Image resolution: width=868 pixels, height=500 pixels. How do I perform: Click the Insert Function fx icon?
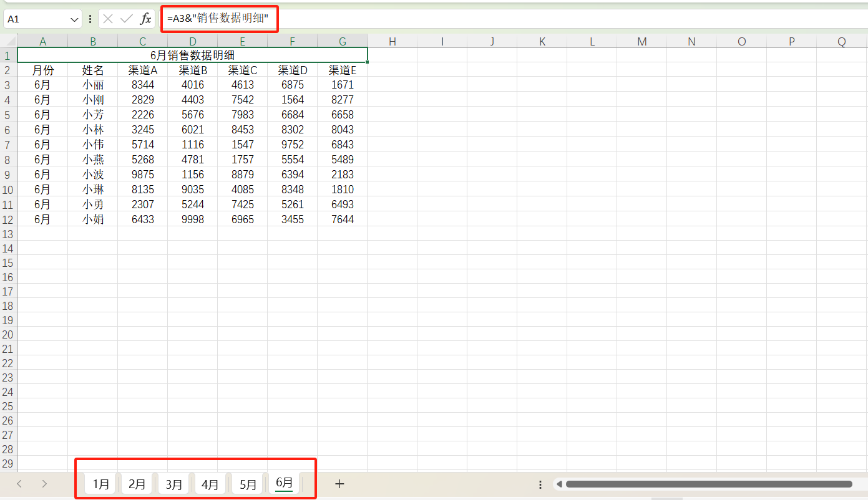145,19
